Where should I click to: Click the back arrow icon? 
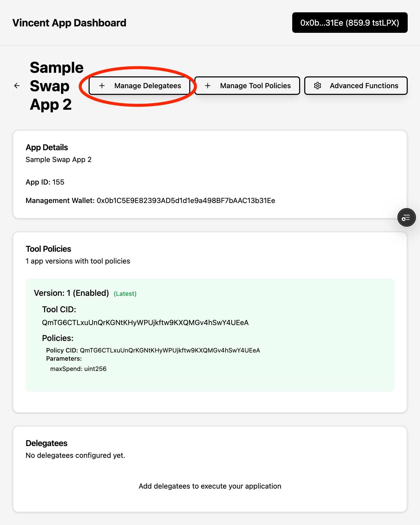(17, 86)
